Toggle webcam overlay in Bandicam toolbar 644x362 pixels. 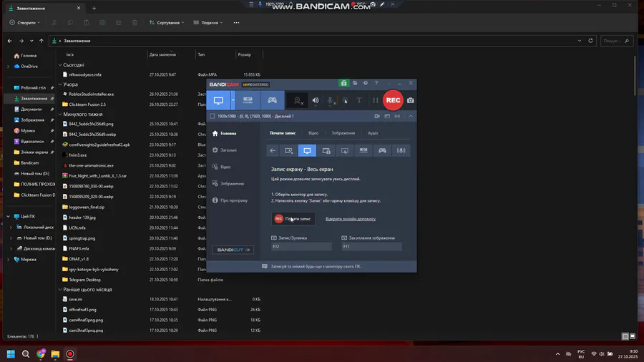tap(298, 101)
